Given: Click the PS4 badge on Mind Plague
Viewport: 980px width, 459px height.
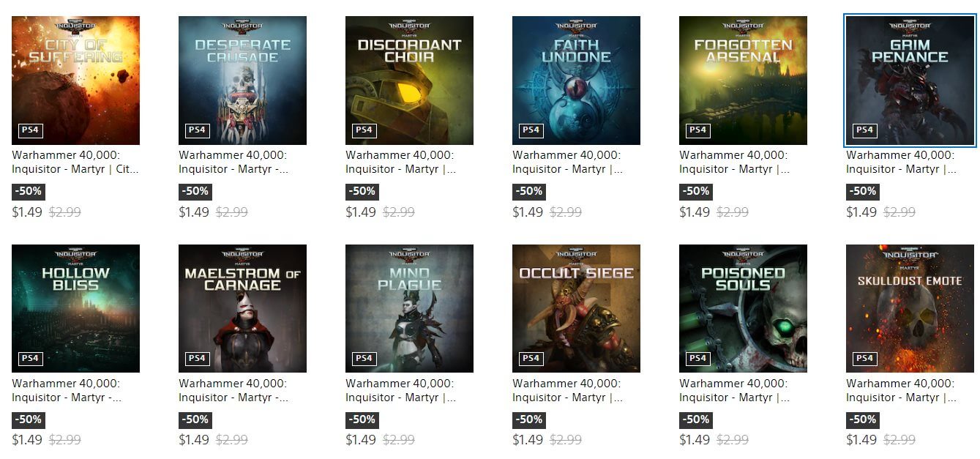Looking at the screenshot, I should point(364,359).
